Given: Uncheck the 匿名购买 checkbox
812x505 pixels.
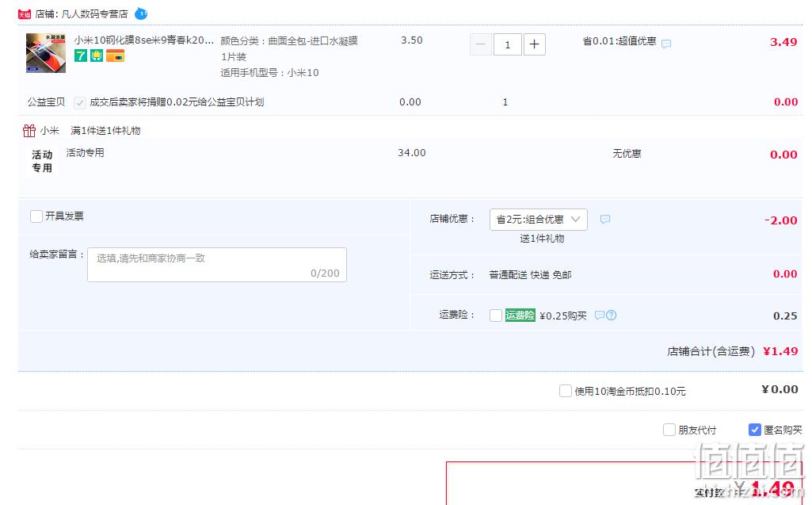Looking at the screenshot, I should [x=754, y=430].
